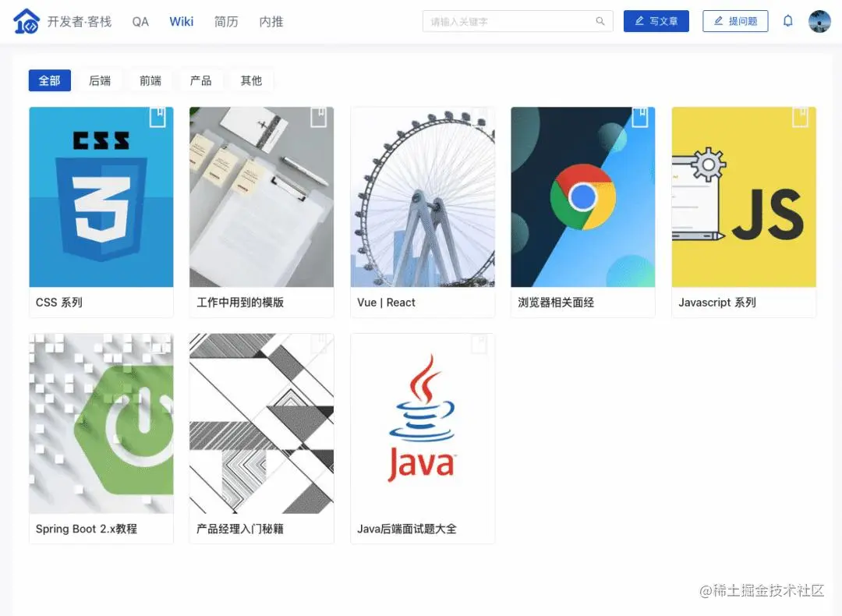842x616 pixels.
Task: Bookmark the Spring Boot 2.x教程 card
Action: pyautogui.click(x=157, y=344)
